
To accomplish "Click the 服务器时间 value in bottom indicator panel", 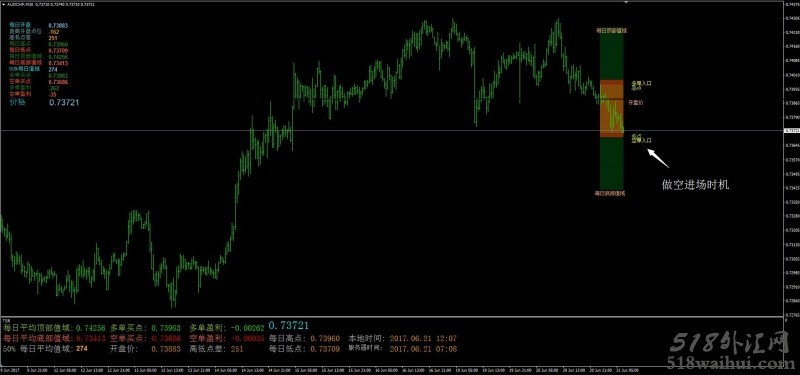I will [423, 349].
